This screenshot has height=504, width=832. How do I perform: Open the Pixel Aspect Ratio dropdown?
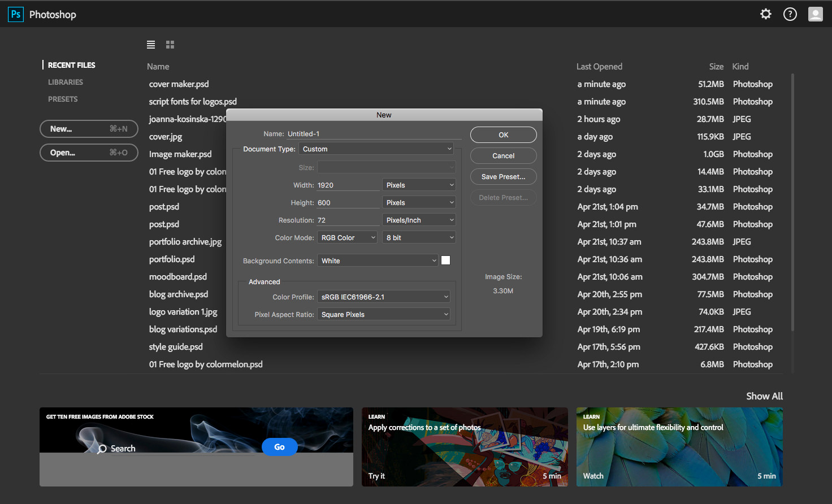384,315
